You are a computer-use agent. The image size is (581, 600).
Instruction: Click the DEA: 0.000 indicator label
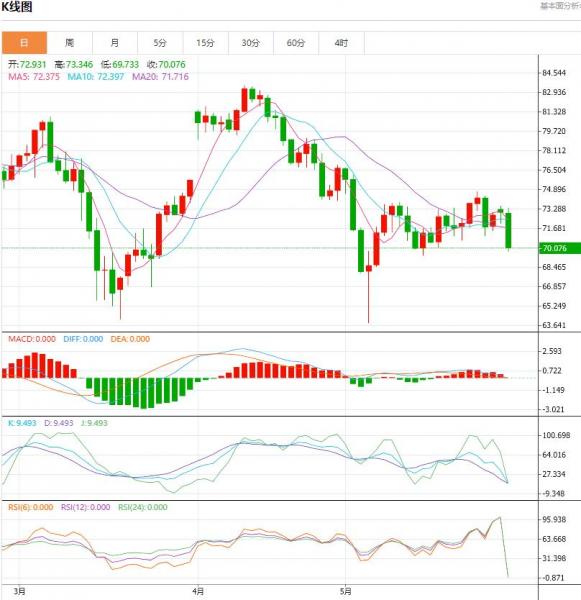[x=130, y=339]
